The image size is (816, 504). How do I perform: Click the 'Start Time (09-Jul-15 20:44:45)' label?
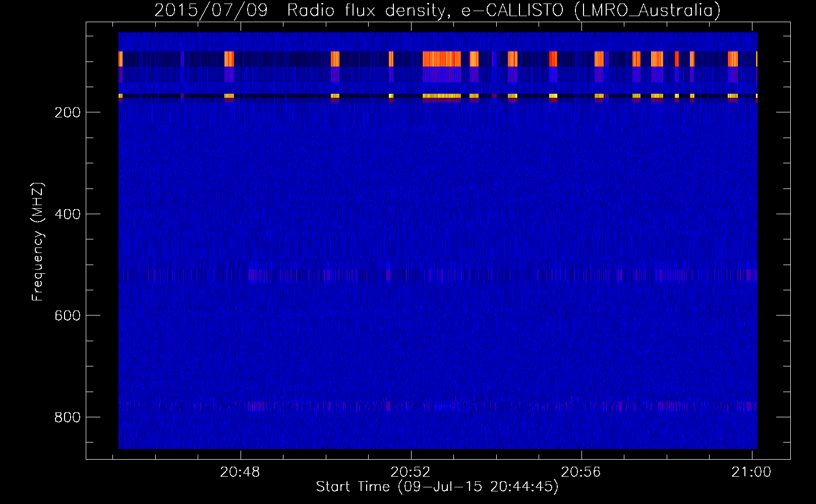tap(437, 486)
